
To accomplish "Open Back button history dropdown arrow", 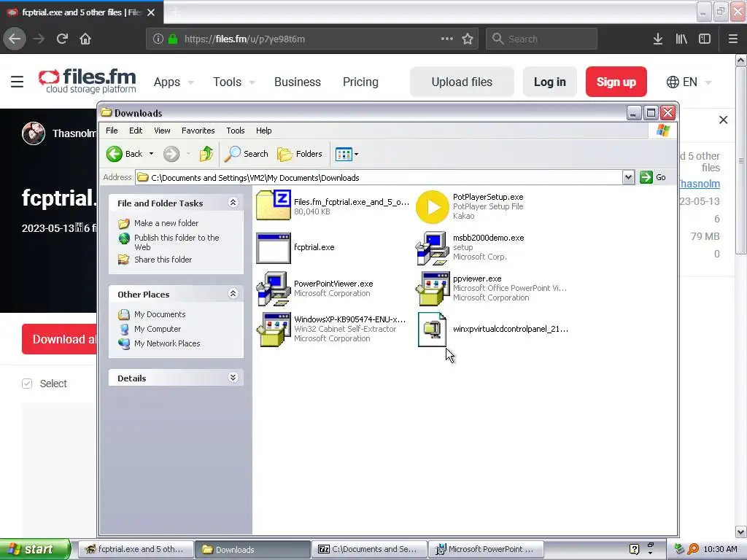I will (x=151, y=154).
